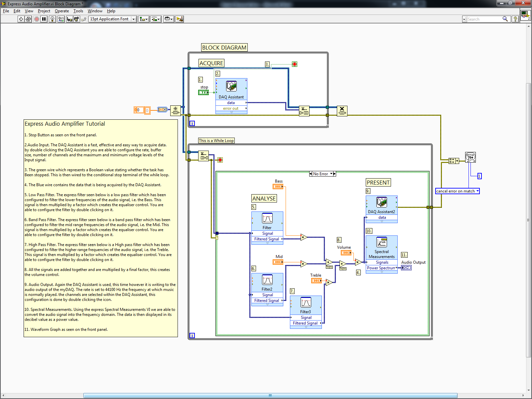Viewport: 532px width, 399px height.
Task: Click Release Queue node after ACQUIRE loop
Action: (342, 111)
